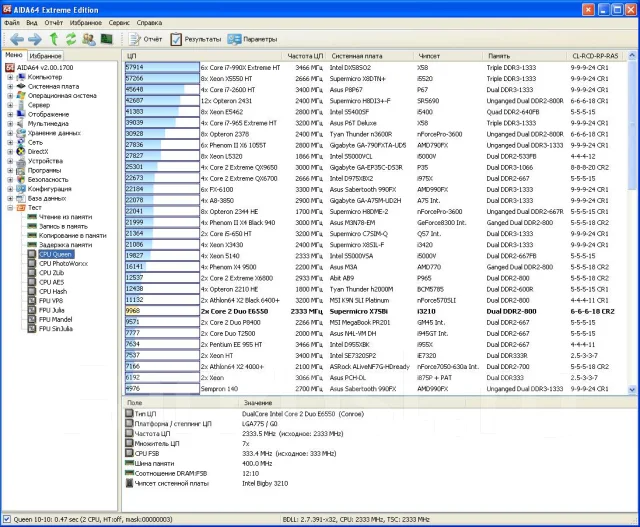This screenshot has height=527, width=640.
Task: Open the Справка menu
Action: 149,23
